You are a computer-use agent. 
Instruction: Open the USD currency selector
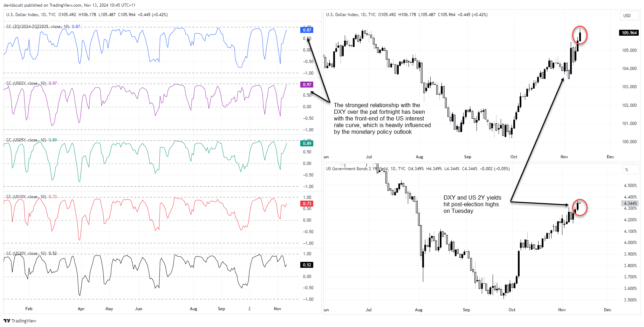pos(629,16)
